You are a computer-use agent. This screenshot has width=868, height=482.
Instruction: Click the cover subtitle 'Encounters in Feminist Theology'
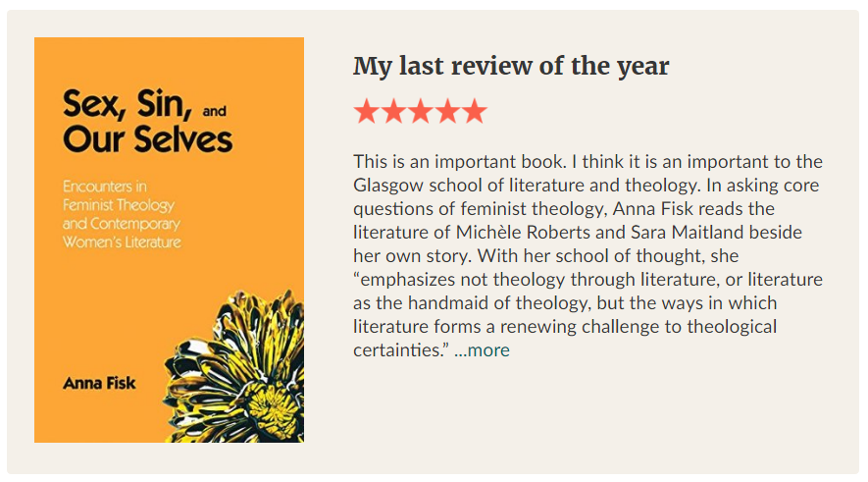(118, 196)
